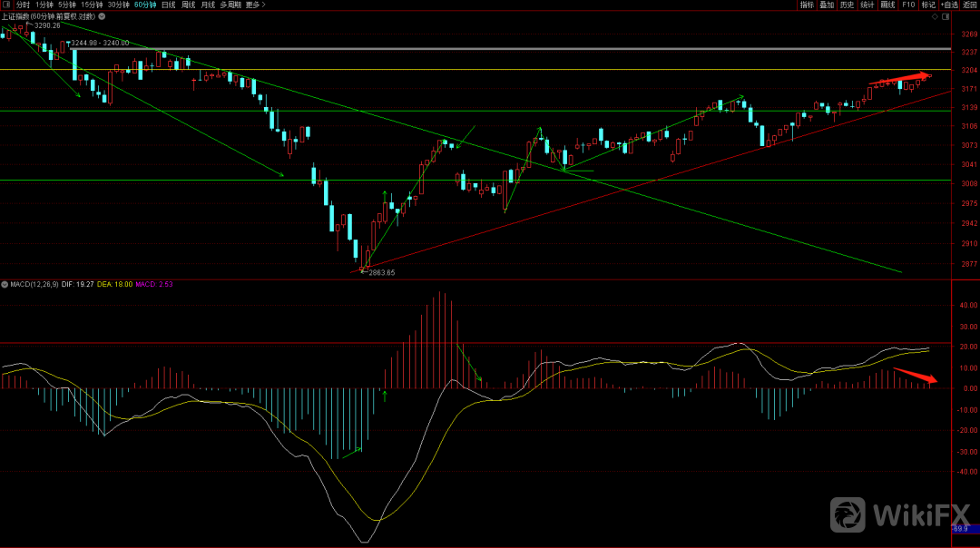Click the 画线 drawing tool button
The width and height of the screenshot is (980, 548).
(x=887, y=5)
